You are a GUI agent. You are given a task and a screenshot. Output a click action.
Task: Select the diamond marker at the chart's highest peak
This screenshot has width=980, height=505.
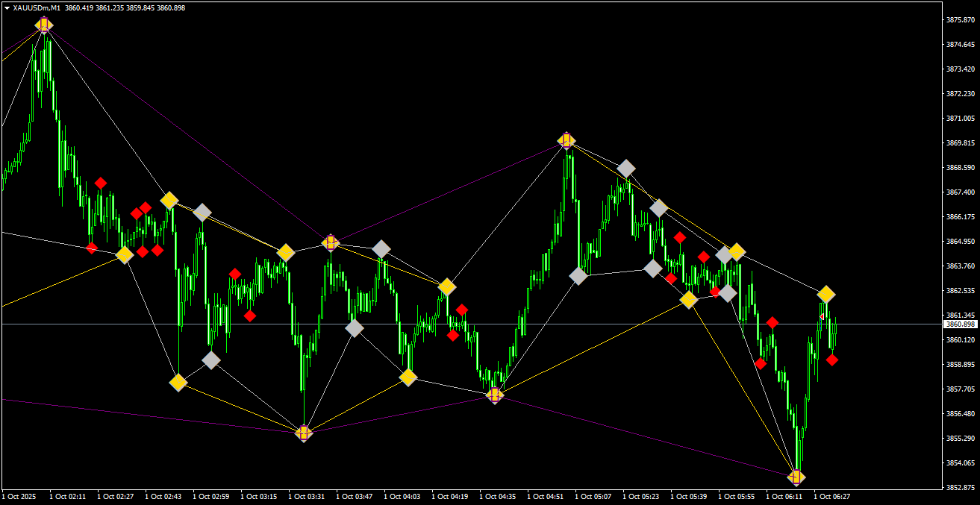coord(44,25)
